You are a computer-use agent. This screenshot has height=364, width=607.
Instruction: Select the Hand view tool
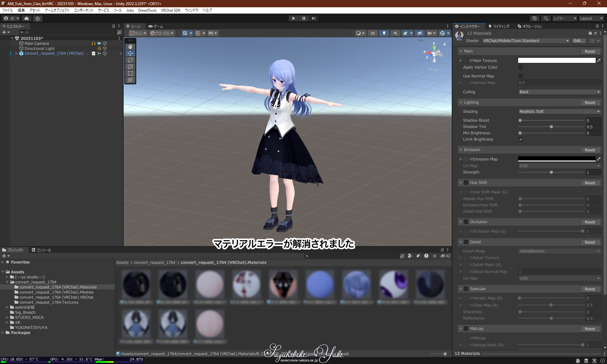(x=130, y=47)
